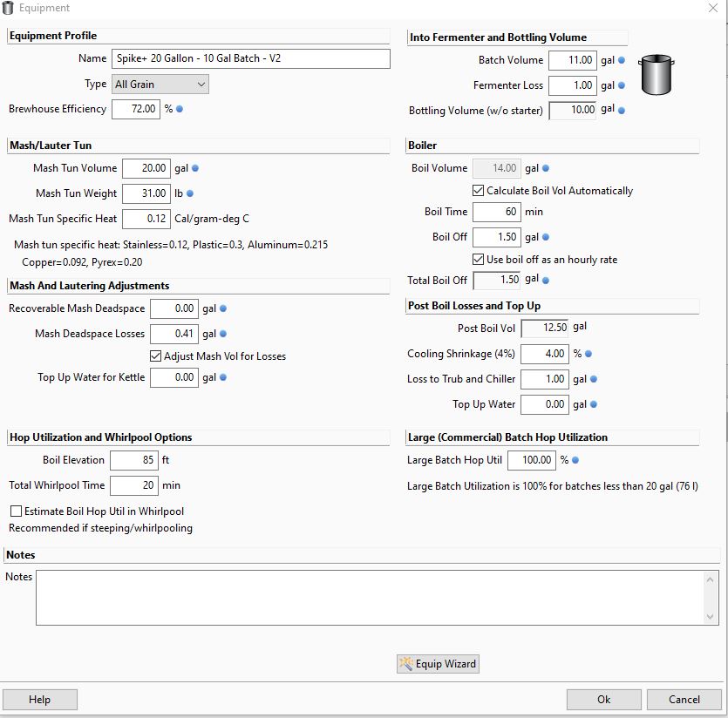Click the blue dot beside Mash Tun Volume
Screen dimensions: 728x718
(195, 168)
